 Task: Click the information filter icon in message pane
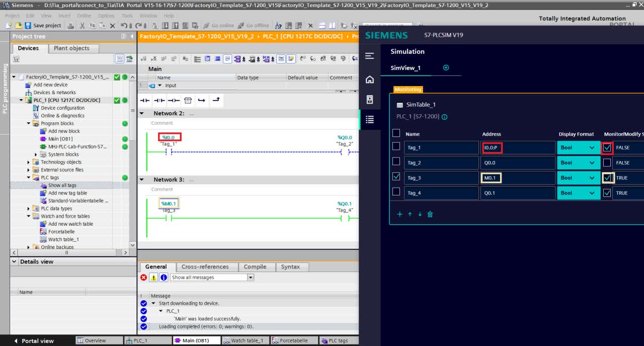(x=164, y=278)
